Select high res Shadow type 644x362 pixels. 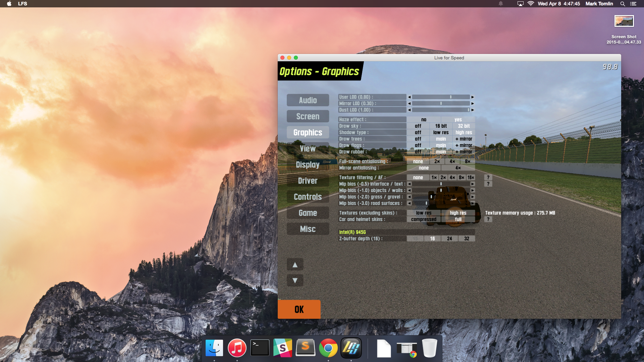464,132
